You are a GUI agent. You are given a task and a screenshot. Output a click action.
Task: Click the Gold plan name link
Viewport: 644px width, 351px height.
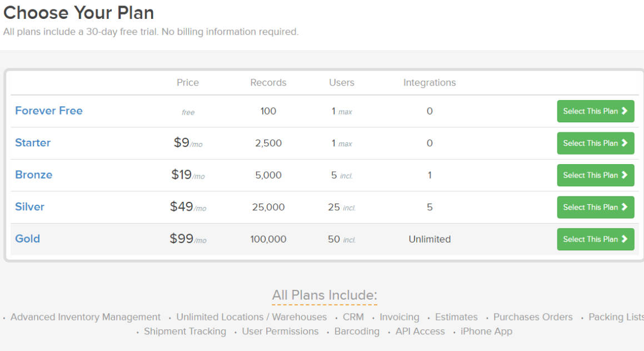[x=28, y=239]
